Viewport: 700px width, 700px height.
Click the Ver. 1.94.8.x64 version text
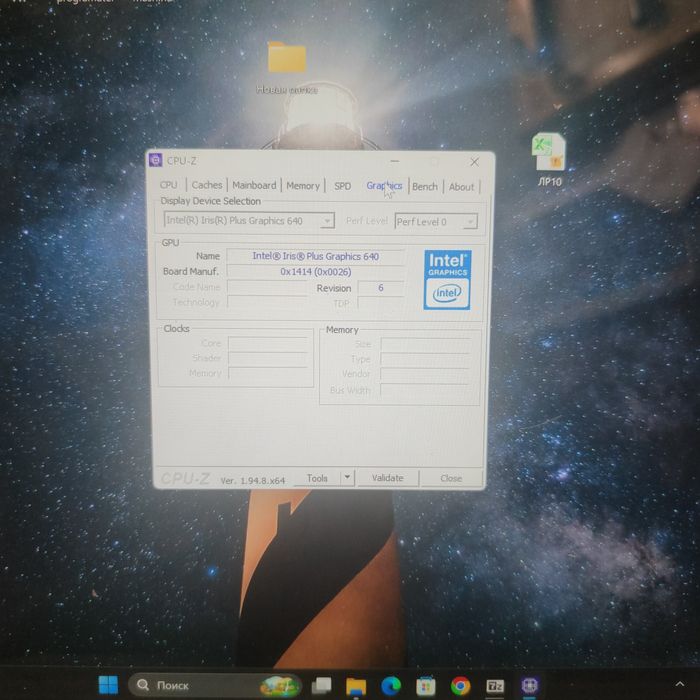(x=253, y=481)
